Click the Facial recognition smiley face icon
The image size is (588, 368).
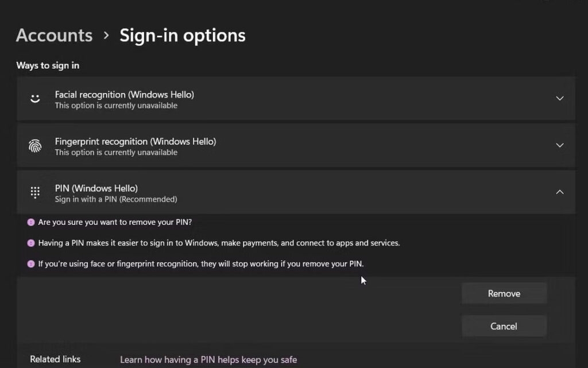point(35,99)
